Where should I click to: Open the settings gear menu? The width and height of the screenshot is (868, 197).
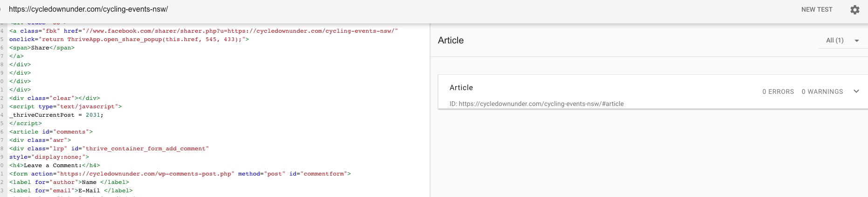pyautogui.click(x=854, y=10)
